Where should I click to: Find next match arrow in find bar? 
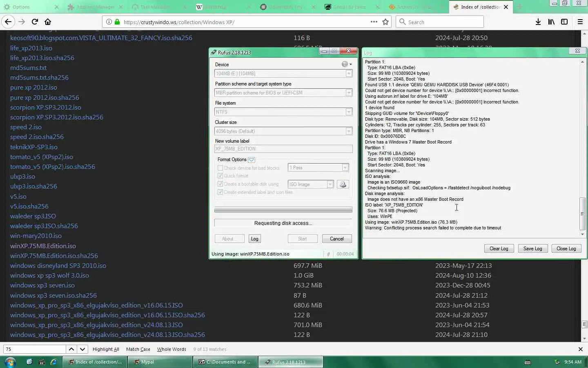coord(82,349)
